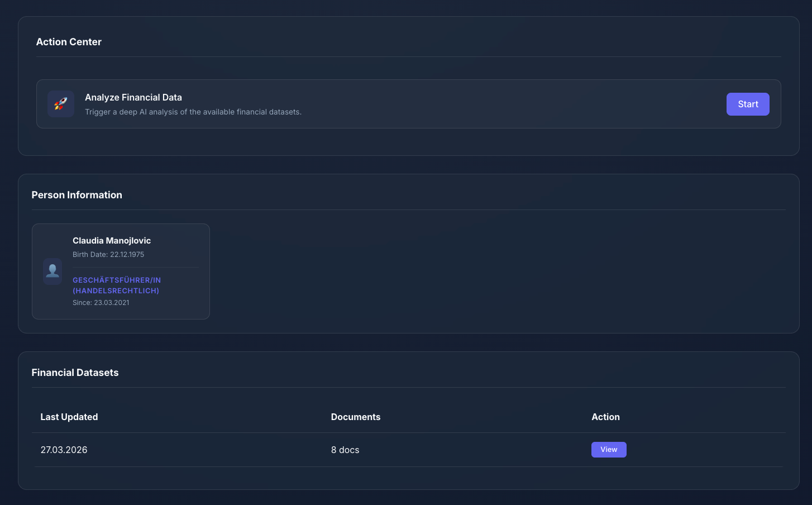Click the 8 docs cell
Image resolution: width=812 pixels, height=505 pixels.
click(x=345, y=450)
